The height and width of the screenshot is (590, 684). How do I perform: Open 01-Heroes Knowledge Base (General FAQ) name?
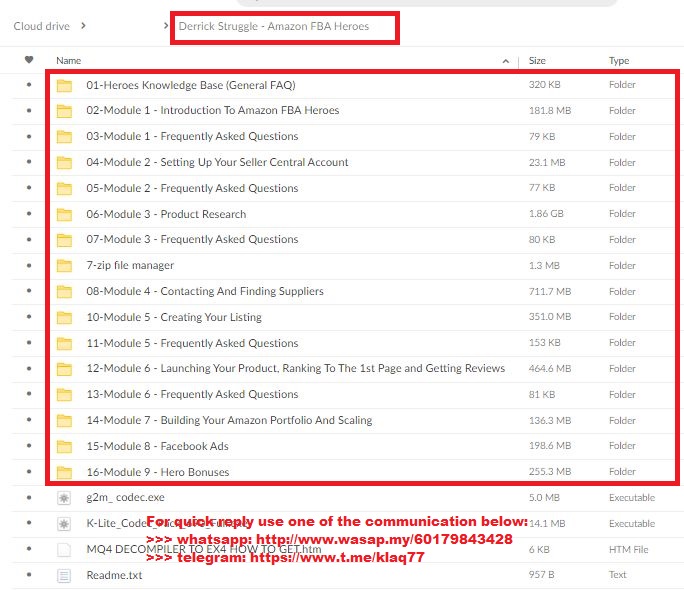(191, 85)
